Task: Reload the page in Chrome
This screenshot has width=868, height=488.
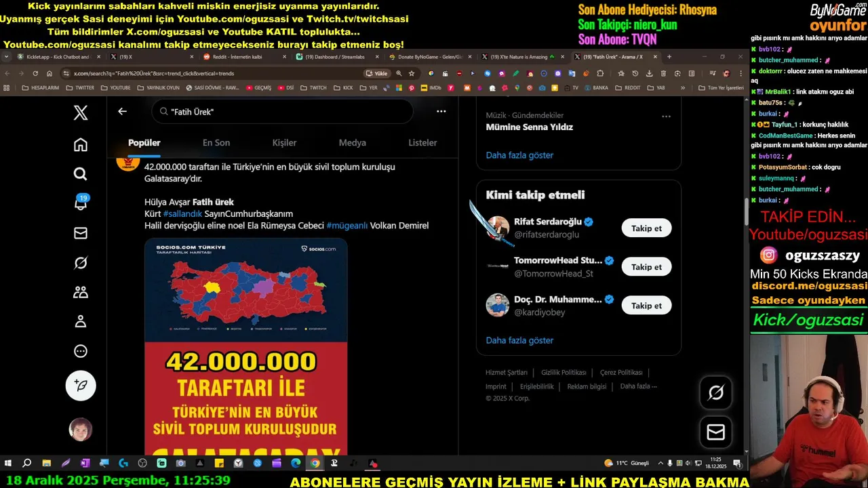Action: [35, 73]
